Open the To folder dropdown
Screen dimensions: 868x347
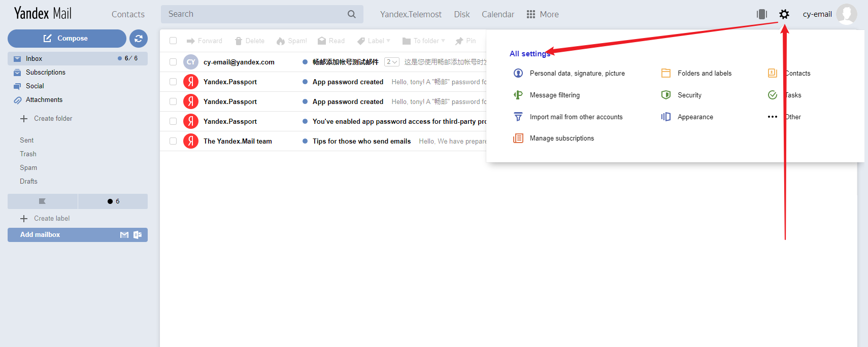(x=424, y=41)
